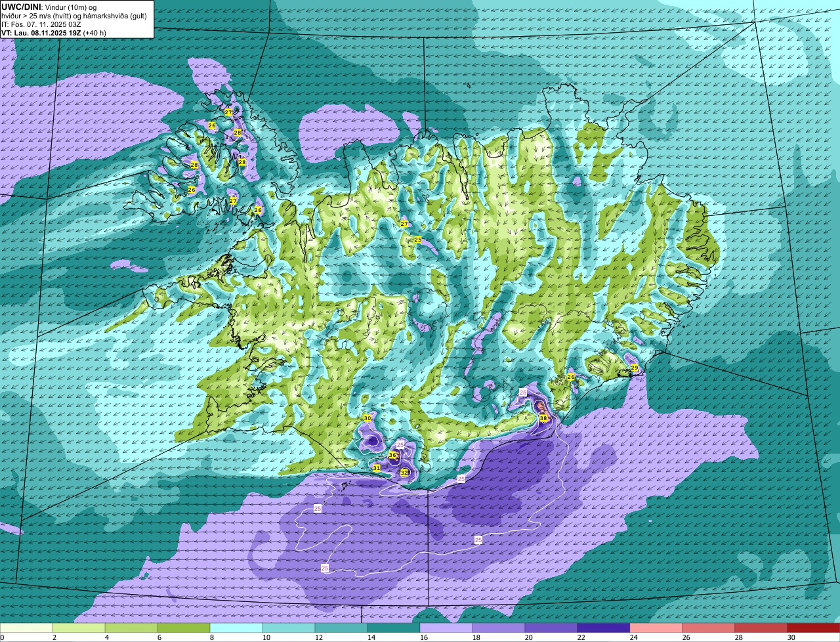Click the yellow gust label 36
This screenshot has width=840, height=642.
392,455
